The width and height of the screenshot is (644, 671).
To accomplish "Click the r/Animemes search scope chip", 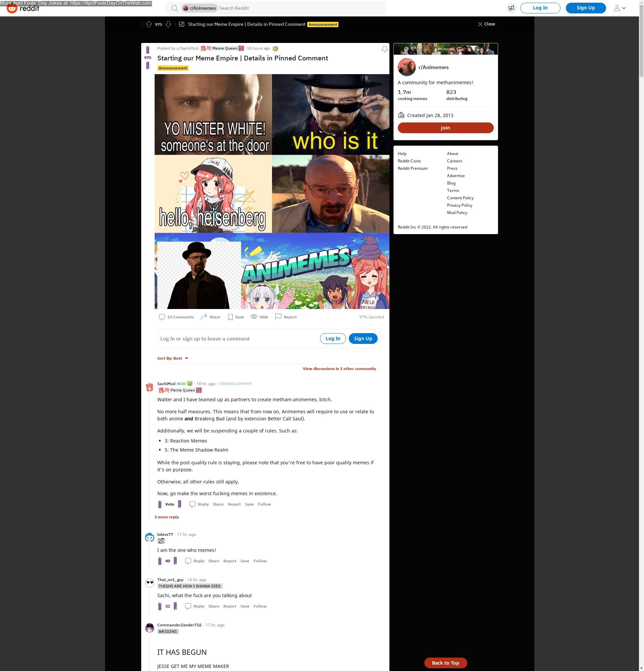I will 200,8.
